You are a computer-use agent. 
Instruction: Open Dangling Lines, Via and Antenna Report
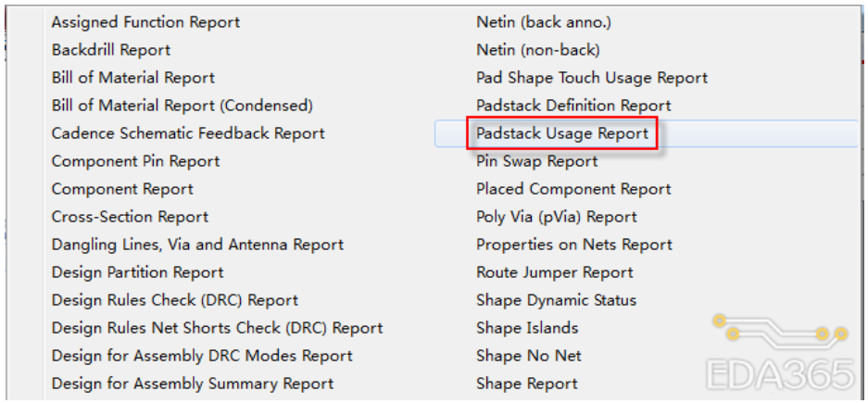click(197, 245)
